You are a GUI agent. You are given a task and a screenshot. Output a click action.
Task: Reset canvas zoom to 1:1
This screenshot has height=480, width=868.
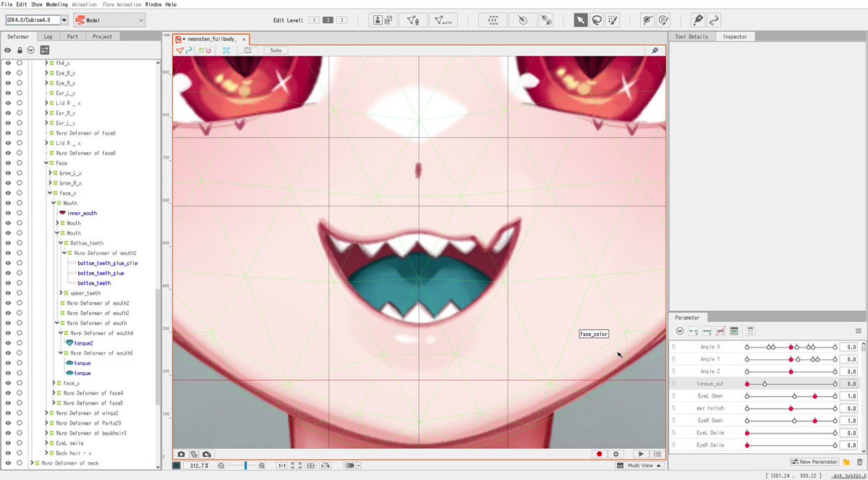click(284, 466)
